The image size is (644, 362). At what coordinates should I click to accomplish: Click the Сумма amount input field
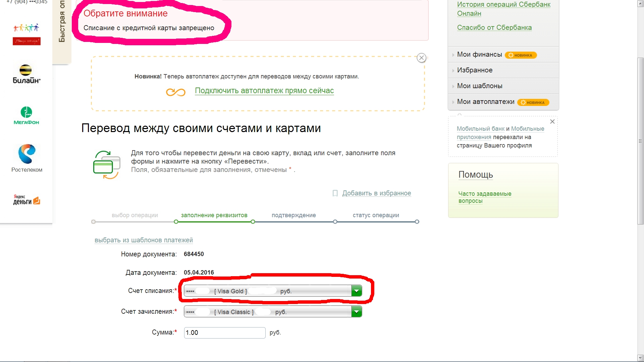pyautogui.click(x=224, y=333)
